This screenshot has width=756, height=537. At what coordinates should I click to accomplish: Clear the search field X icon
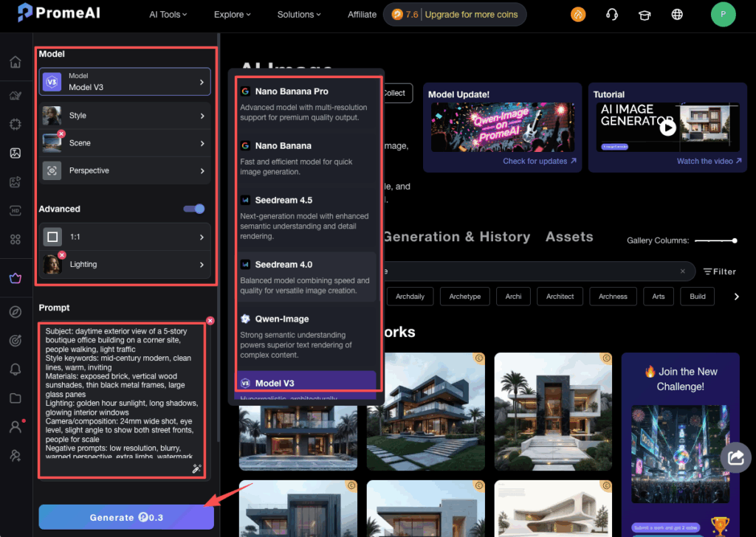click(x=683, y=271)
